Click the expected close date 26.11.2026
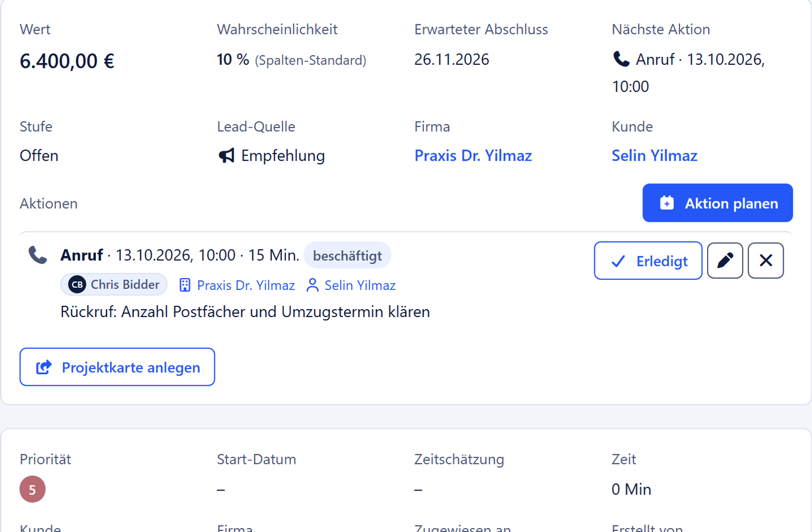Image resolution: width=812 pixels, height=532 pixels. tap(452, 60)
